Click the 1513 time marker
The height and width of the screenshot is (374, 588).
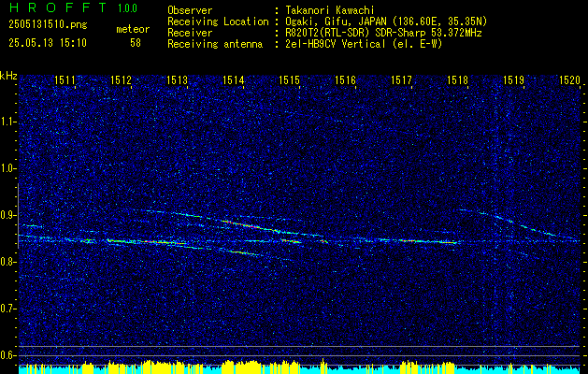click(177, 79)
